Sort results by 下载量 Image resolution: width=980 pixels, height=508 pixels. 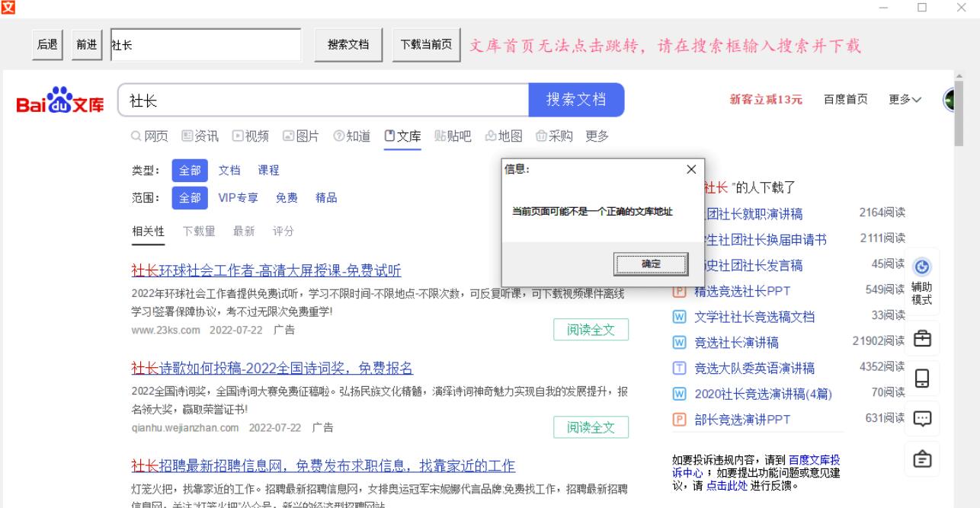pyautogui.click(x=198, y=232)
